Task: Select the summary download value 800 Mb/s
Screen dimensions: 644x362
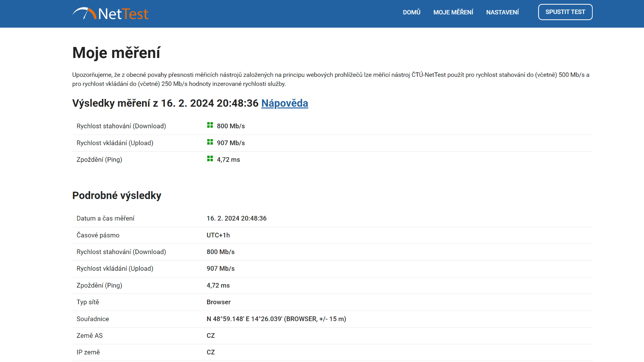Action: pos(231,126)
